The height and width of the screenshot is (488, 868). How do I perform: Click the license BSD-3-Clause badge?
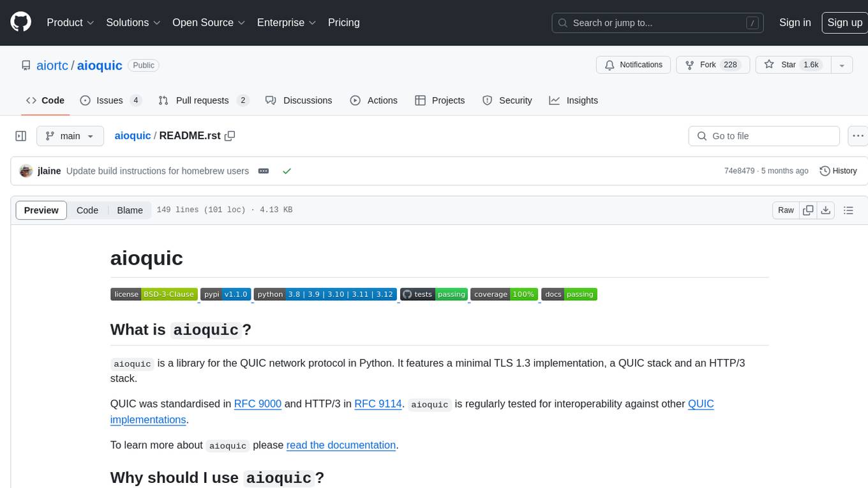pos(154,294)
